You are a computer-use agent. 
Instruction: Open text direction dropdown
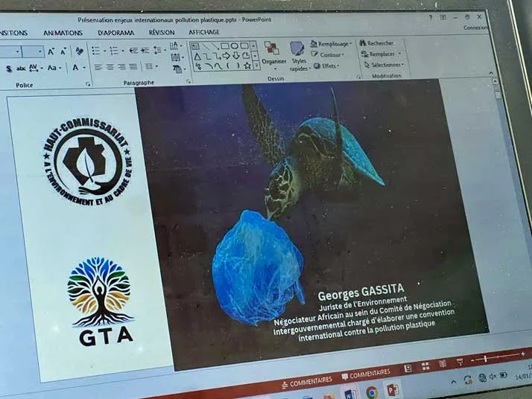[x=176, y=45]
